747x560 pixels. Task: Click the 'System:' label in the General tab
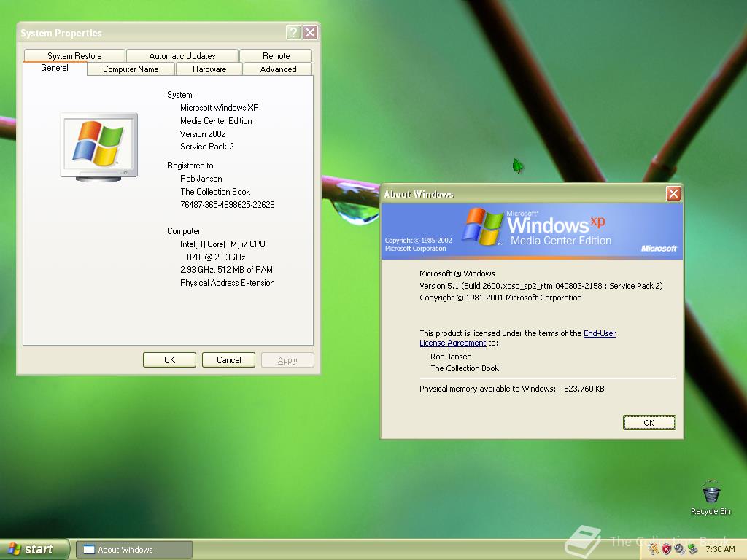click(x=180, y=95)
